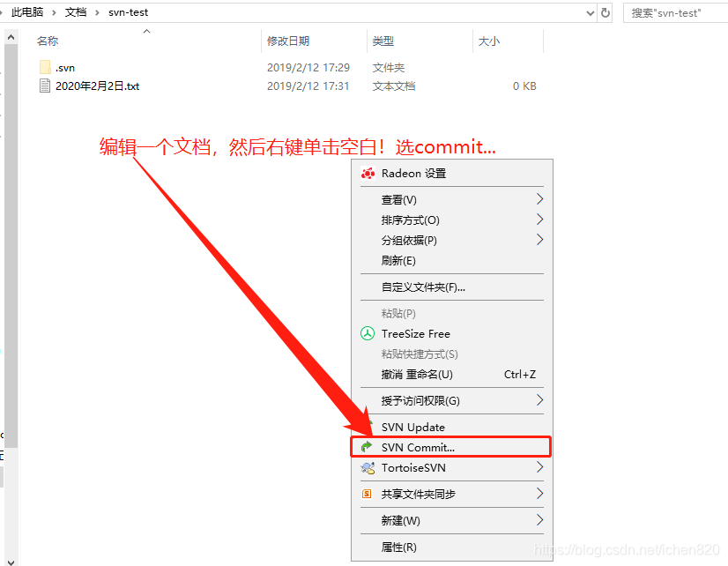Open the 排序方式(O) menu entry
The image size is (728, 566).
452,220
